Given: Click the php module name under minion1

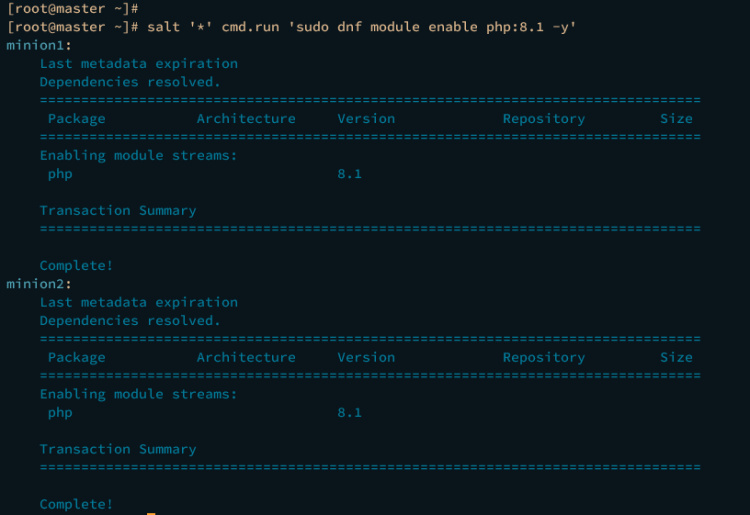Looking at the screenshot, I should coord(60,174).
